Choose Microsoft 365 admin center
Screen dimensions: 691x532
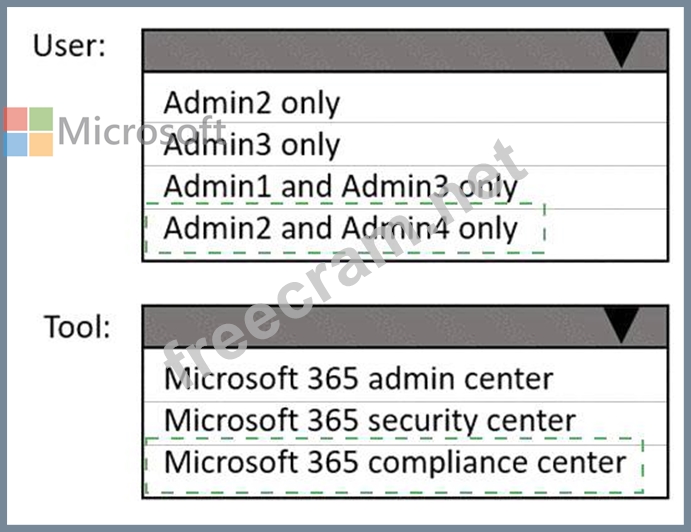click(x=358, y=379)
